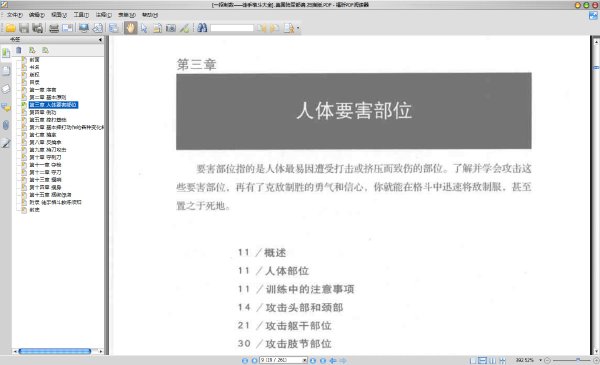Select the 第十一章 bookmark
The width and height of the screenshot is (600, 365).
tap(45, 165)
